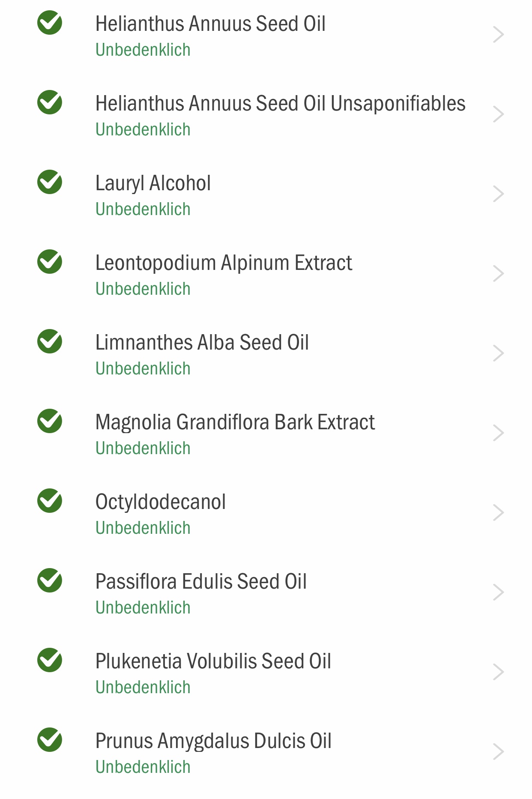Open chevron for Prunus Amygdalus Dulcis Oil

[x=498, y=752]
